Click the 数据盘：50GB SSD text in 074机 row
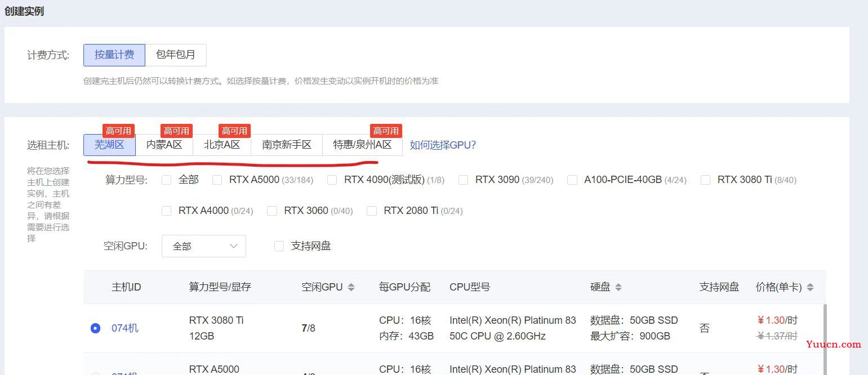868x375 pixels. pyautogui.click(x=634, y=320)
